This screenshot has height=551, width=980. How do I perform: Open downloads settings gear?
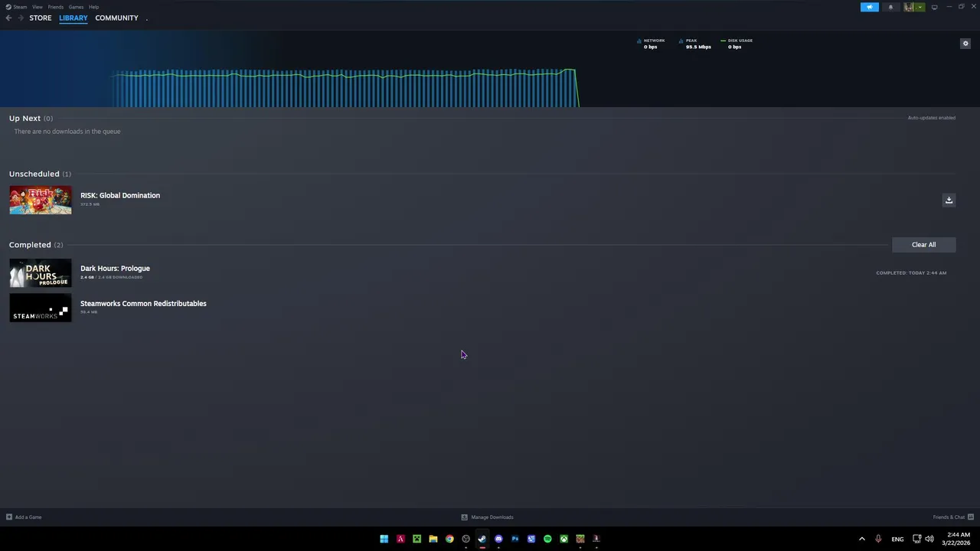click(x=965, y=44)
